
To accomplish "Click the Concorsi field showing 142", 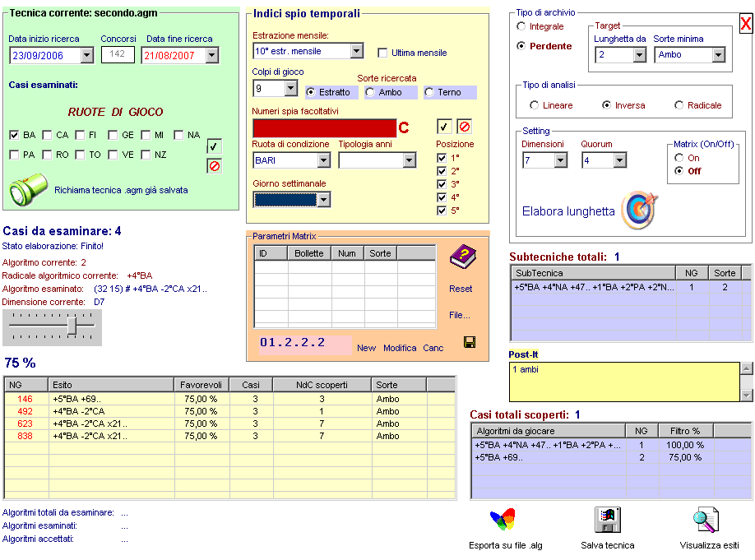I will pyautogui.click(x=118, y=54).
